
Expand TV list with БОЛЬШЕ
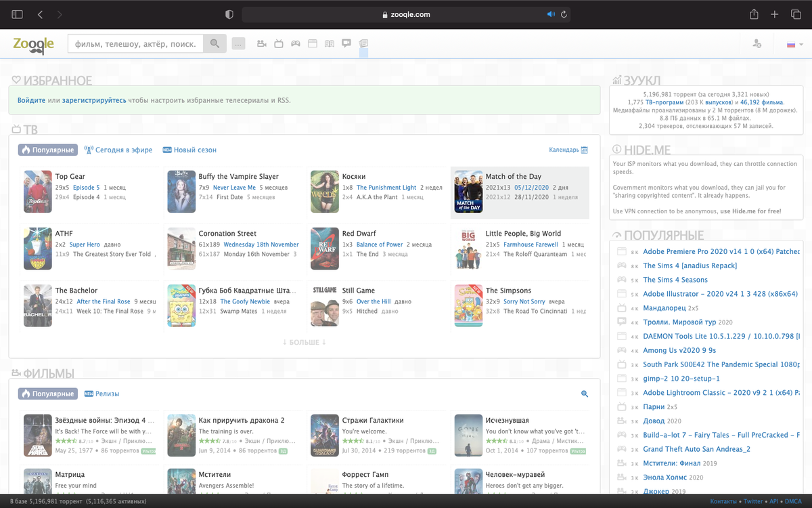(x=304, y=342)
